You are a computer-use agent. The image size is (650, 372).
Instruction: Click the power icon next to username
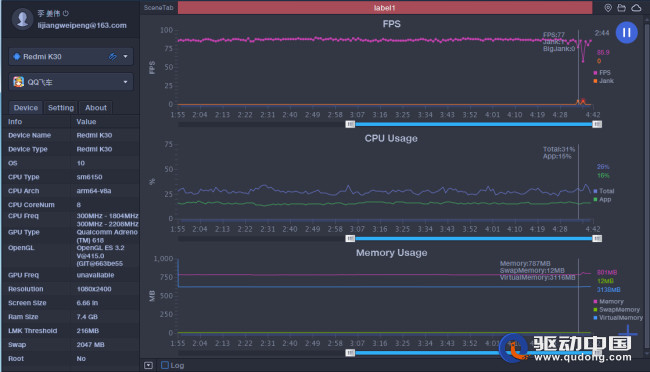click(66, 13)
